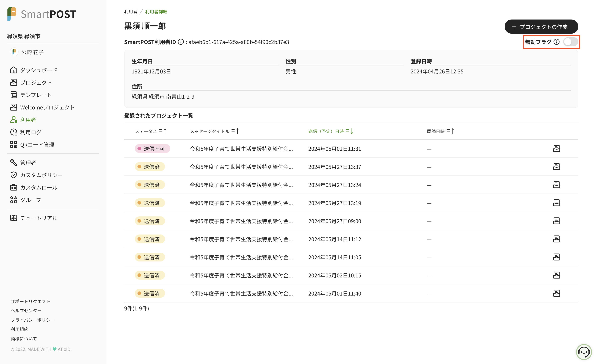The height and width of the screenshot is (364, 596).
Task: Click the info icon beside SmartPOST利用者ID
Action: pos(181,42)
